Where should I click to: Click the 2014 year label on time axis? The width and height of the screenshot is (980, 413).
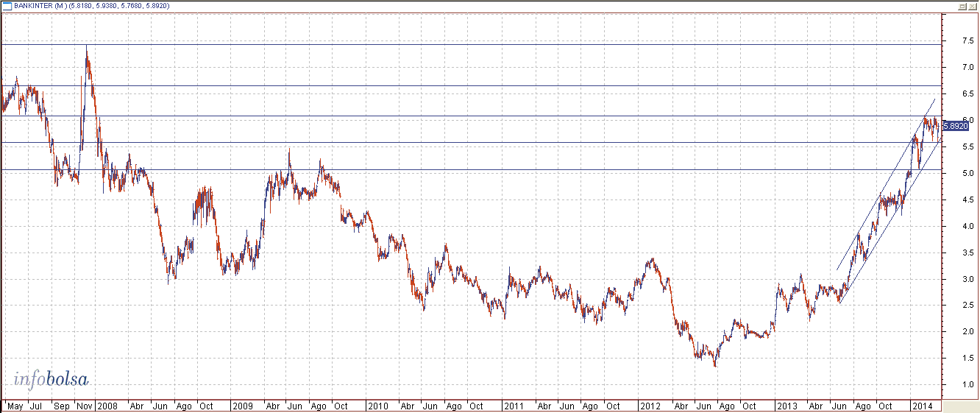point(922,406)
